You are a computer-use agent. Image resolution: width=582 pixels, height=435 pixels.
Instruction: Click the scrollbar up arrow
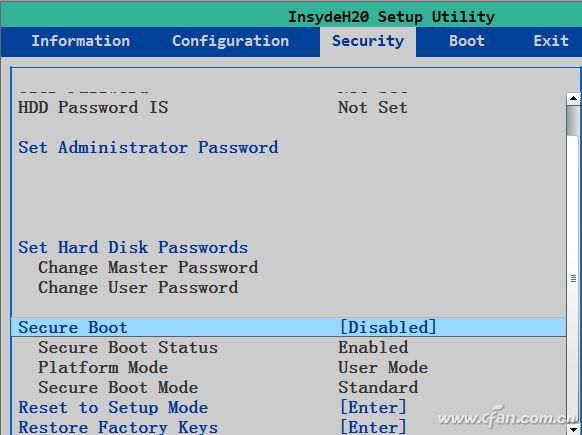coord(573,98)
